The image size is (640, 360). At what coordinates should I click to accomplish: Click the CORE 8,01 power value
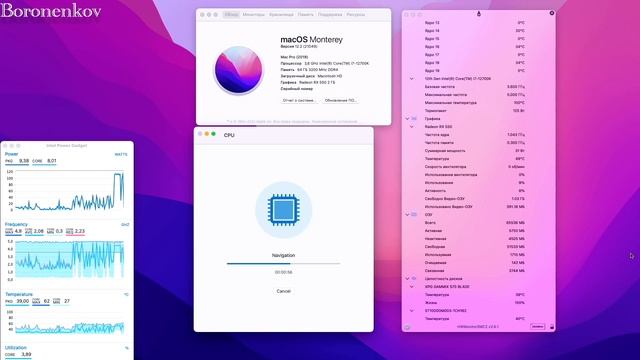click(44, 161)
